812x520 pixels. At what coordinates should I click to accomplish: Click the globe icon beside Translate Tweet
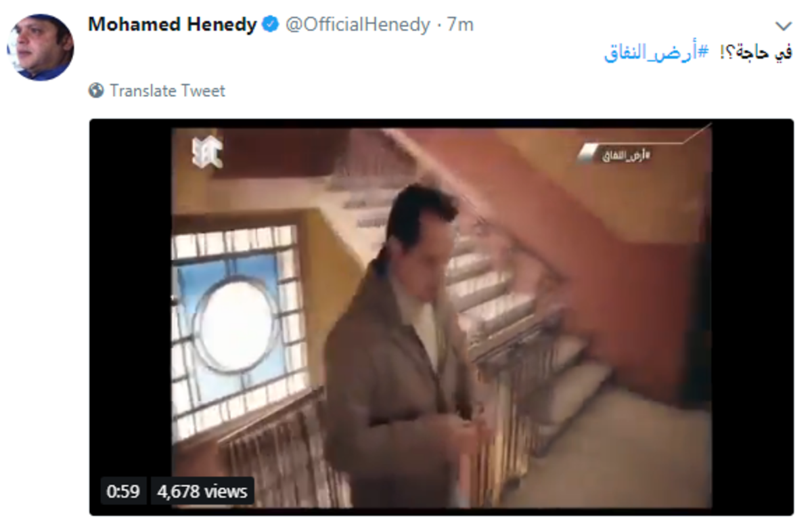coord(96,90)
